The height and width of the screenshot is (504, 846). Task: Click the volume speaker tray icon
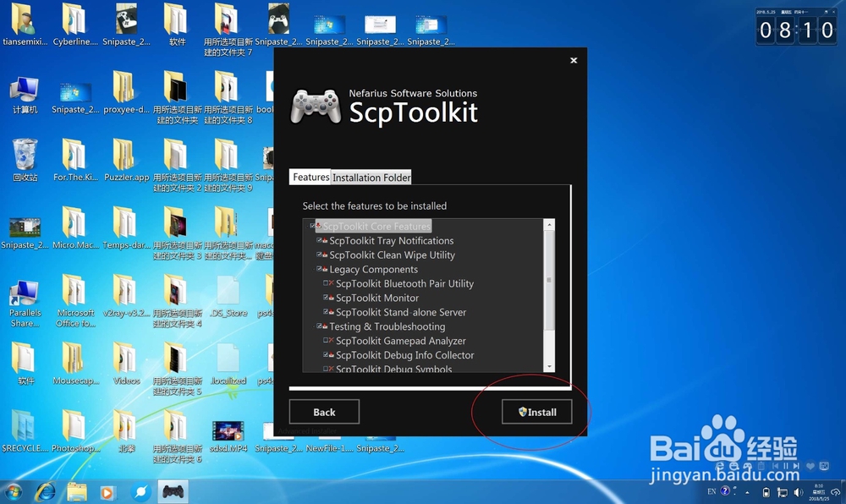798,492
